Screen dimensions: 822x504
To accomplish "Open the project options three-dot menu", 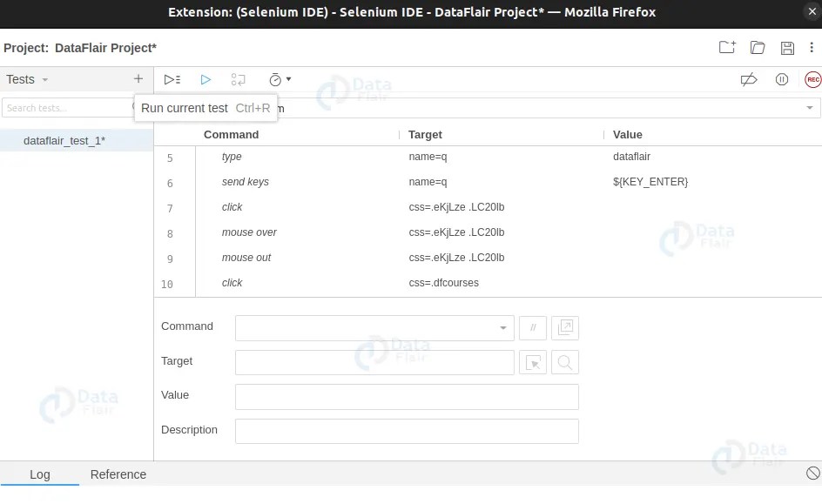I will pyautogui.click(x=812, y=48).
